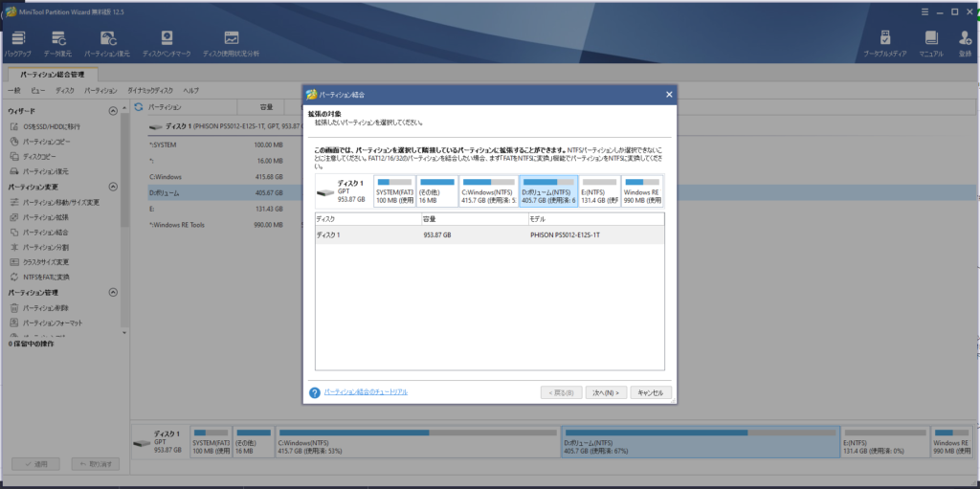Image resolution: width=980 pixels, height=489 pixels.
Task: Click D:ボリューム(NTFS) bar in bottom disk map
Action: pyautogui.click(x=700, y=442)
